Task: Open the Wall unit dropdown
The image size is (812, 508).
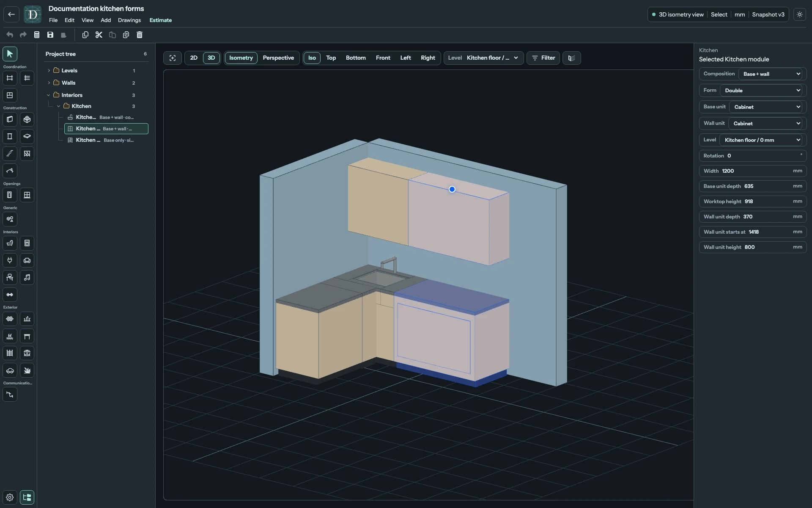Action: [766, 124]
